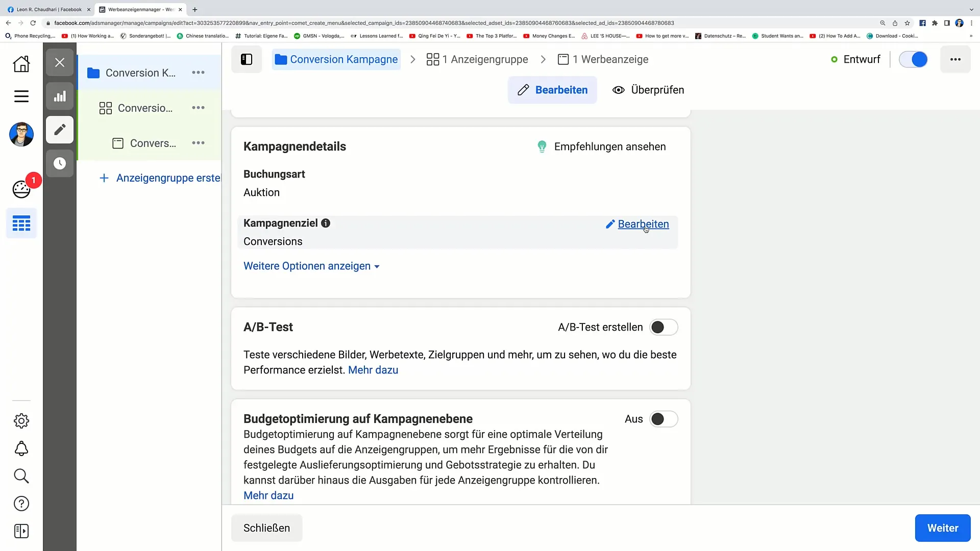
Task: Open the Facebook home icon in sidebar
Action: tap(21, 64)
